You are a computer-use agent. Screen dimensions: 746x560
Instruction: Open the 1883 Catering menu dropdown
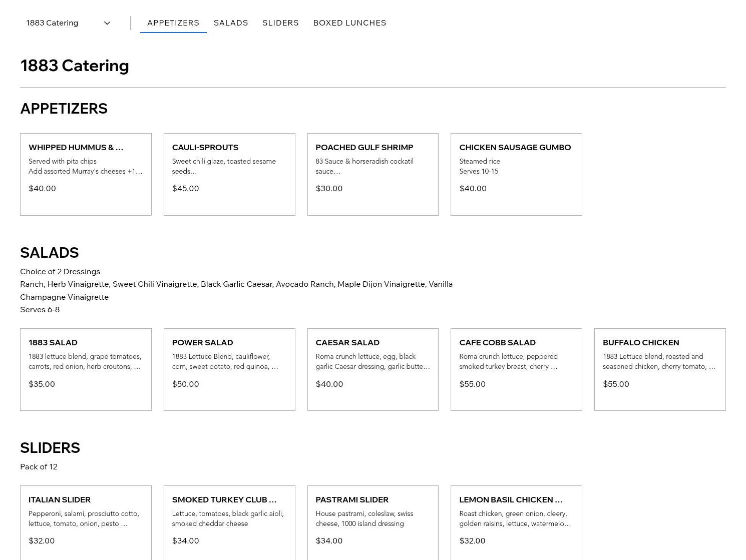click(68, 23)
